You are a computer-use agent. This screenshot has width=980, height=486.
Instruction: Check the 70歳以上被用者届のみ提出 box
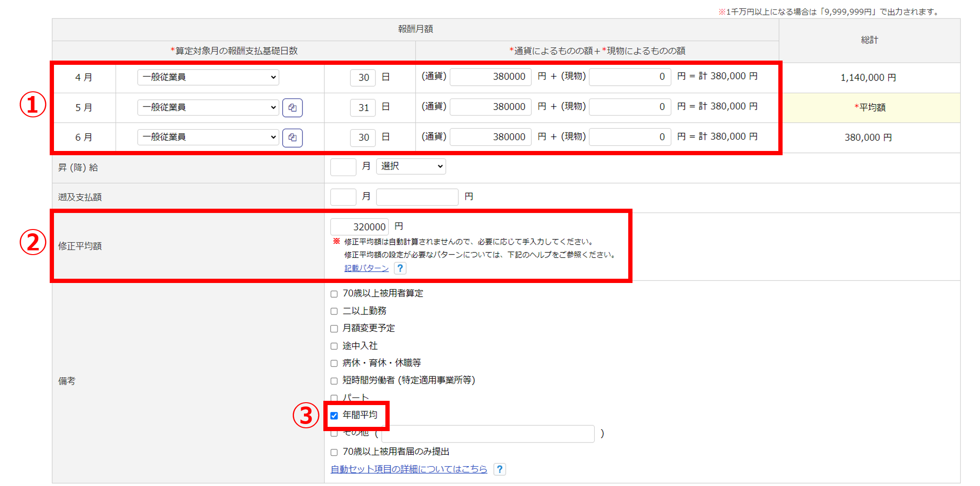[334, 452]
